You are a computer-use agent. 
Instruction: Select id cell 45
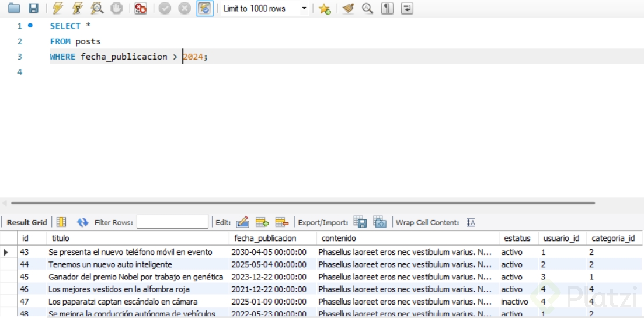[33, 277]
